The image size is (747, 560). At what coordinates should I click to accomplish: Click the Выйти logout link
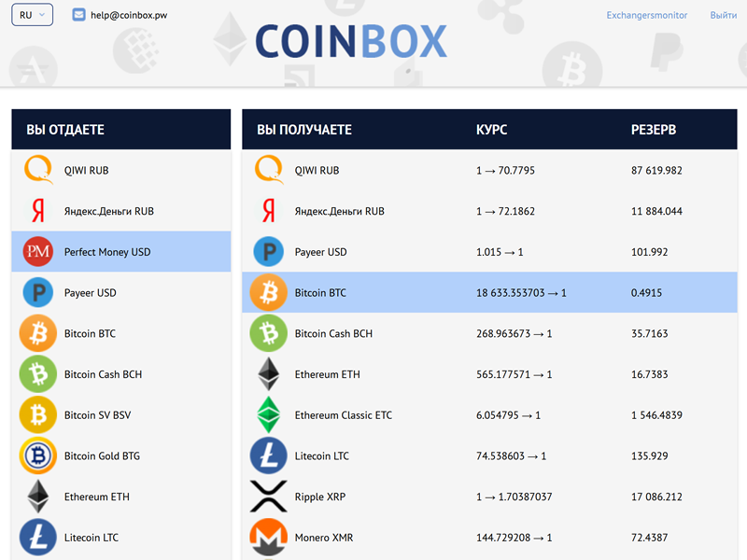click(723, 15)
